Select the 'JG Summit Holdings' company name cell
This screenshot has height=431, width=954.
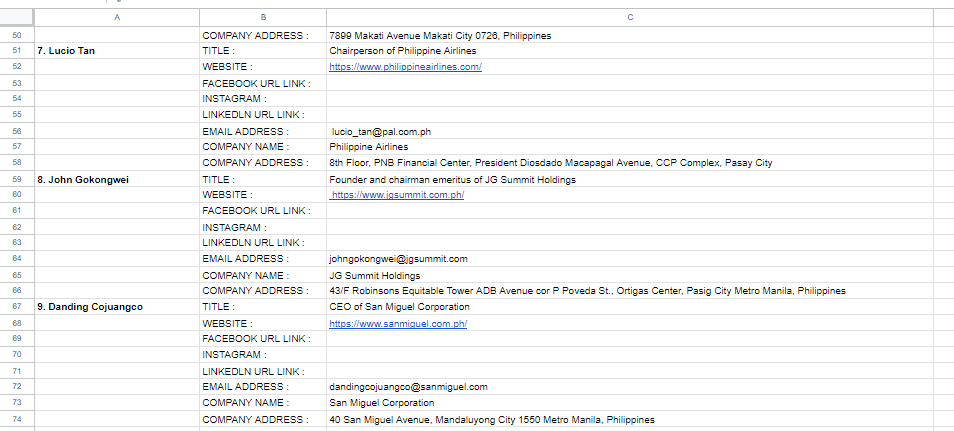630,275
